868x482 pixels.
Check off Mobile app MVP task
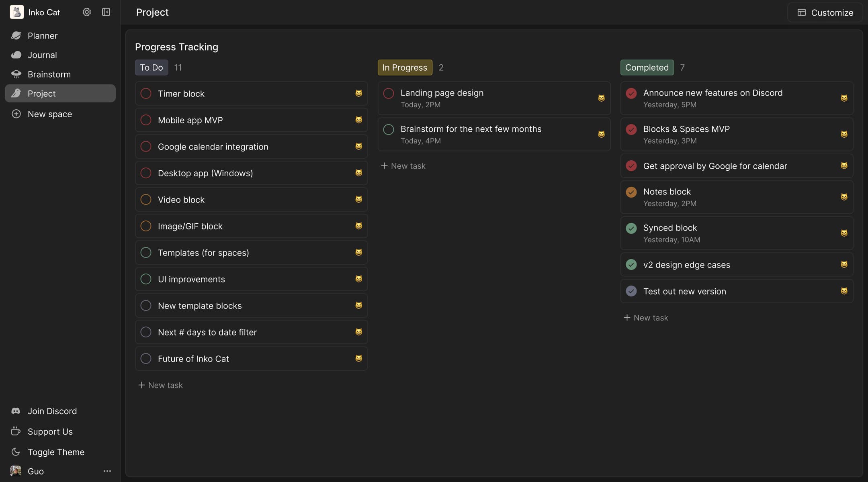click(x=146, y=120)
